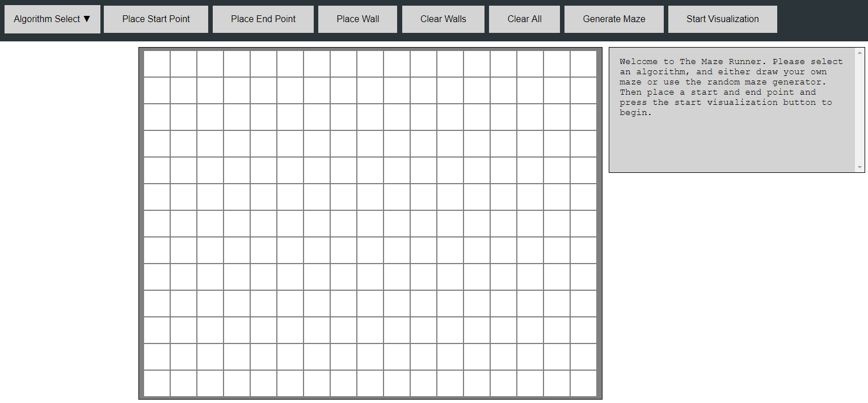Screen dimensions: 868x403
Task: Click the bottom-left cell of the maze grid
Action: pos(157,383)
